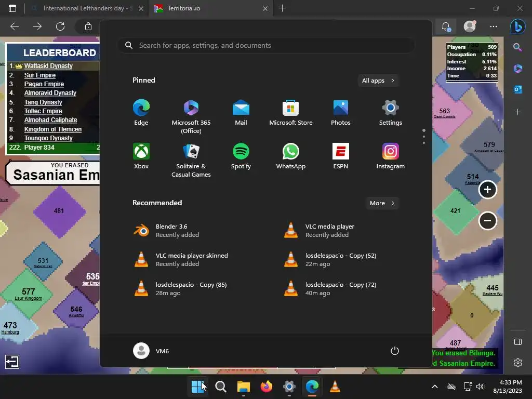The height and width of the screenshot is (399, 532).
Task: Select Sur Empire on the leaderboard
Action: tap(39, 75)
